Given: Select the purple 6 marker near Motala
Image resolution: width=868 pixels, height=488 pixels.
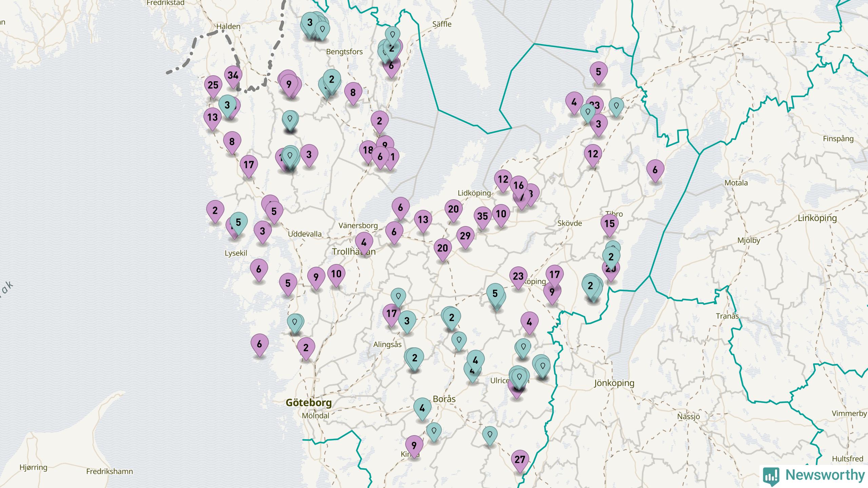Looking at the screenshot, I should click(655, 170).
